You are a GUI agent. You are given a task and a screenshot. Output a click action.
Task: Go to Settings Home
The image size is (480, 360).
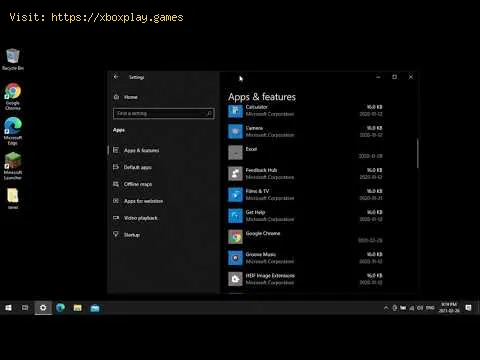coord(126,97)
